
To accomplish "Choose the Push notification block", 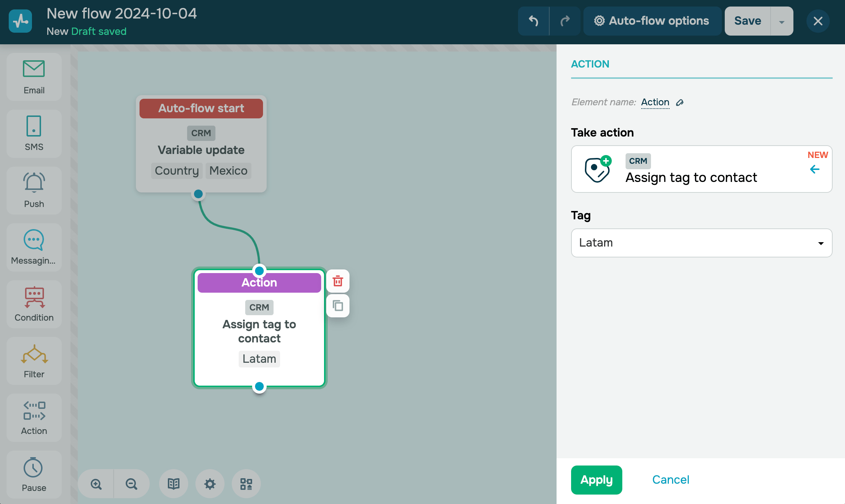I will [34, 190].
